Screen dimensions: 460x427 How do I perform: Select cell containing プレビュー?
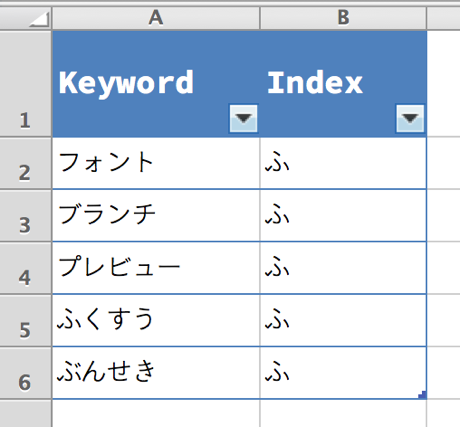(156, 268)
